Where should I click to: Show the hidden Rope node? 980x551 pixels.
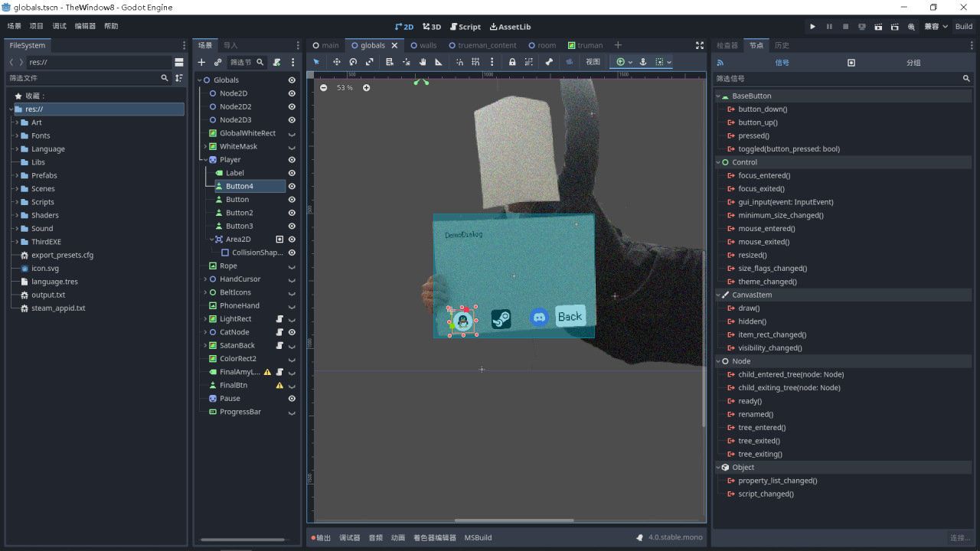click(x=292, y=266)
